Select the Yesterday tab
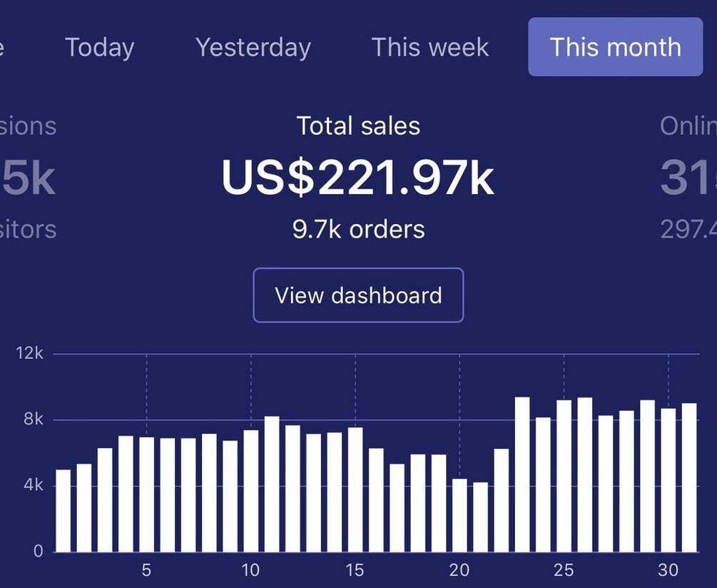 pos(253,48)
